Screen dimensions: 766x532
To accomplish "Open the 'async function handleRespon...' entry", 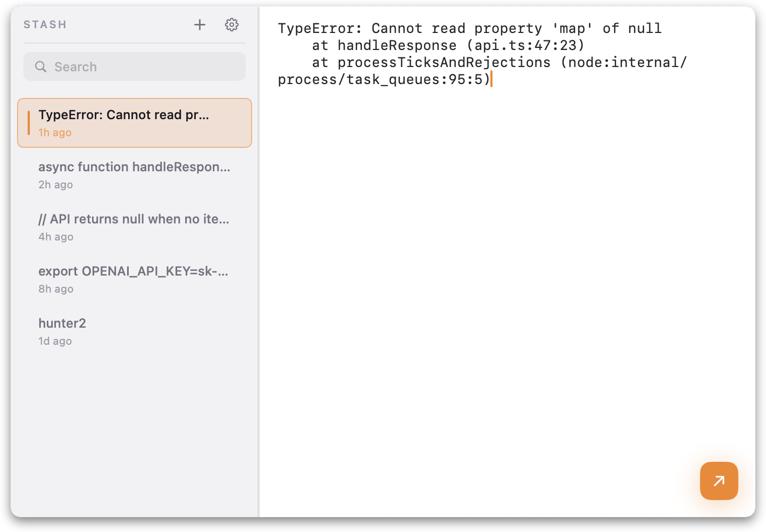I will pyautogui.click(x=134, y=167).
